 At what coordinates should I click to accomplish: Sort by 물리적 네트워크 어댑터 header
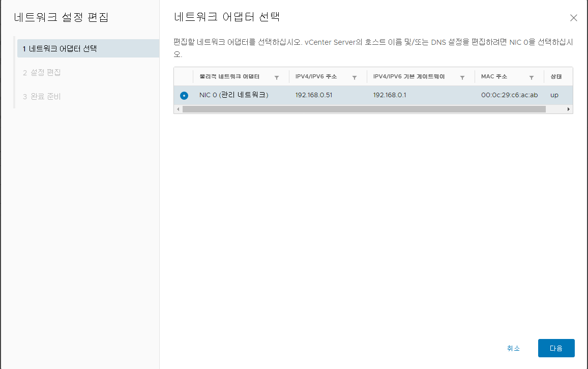coord(229,76)
